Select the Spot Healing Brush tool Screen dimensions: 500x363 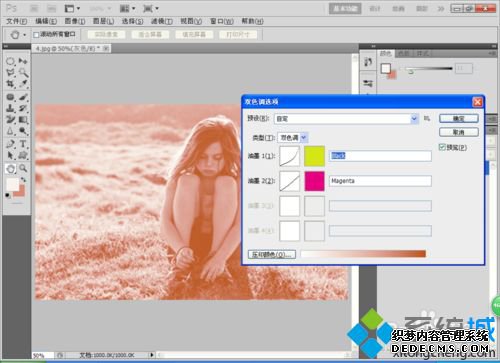point(10,97)
